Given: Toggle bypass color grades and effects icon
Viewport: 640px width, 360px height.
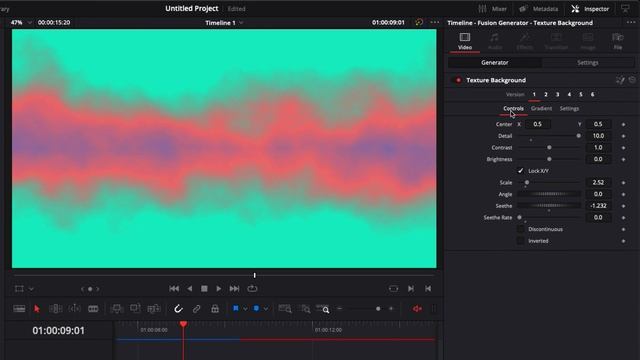Looking at the screenshot, I should point(419,22).
